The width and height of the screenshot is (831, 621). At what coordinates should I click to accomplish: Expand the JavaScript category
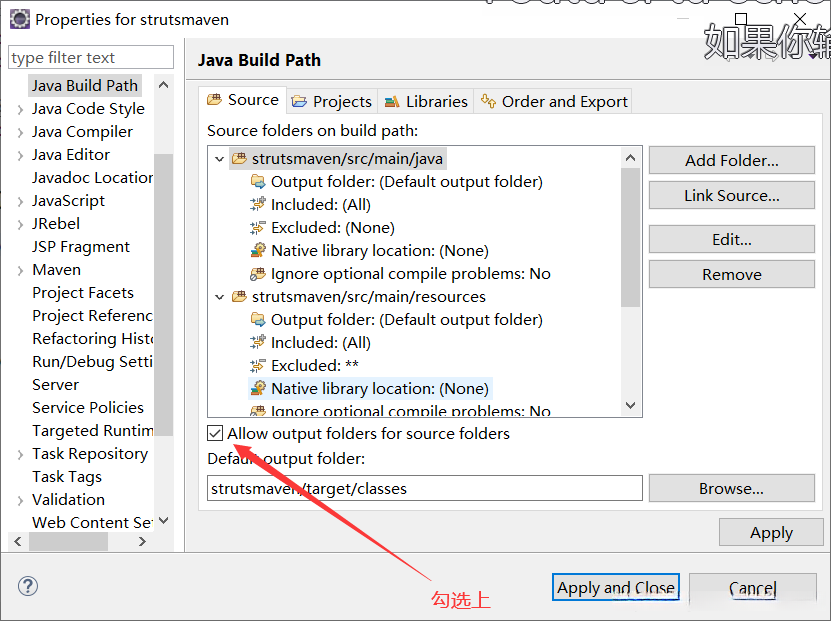point(20,201)
